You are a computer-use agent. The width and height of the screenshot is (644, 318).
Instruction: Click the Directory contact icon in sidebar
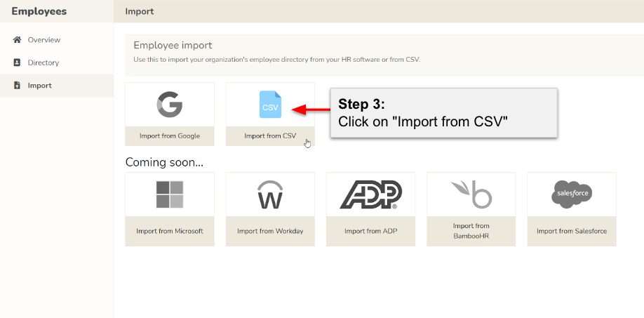(x=18, y=62)
